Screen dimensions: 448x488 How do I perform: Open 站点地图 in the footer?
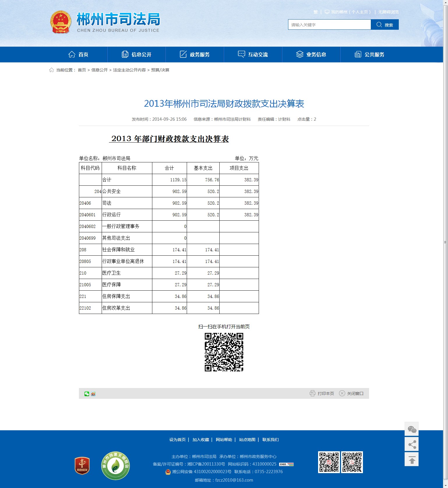247,440
